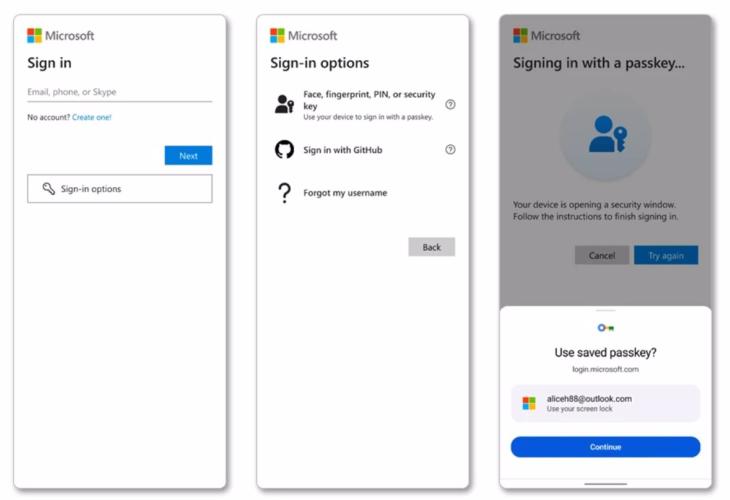Open the Sign-in options button

(120, 189)
